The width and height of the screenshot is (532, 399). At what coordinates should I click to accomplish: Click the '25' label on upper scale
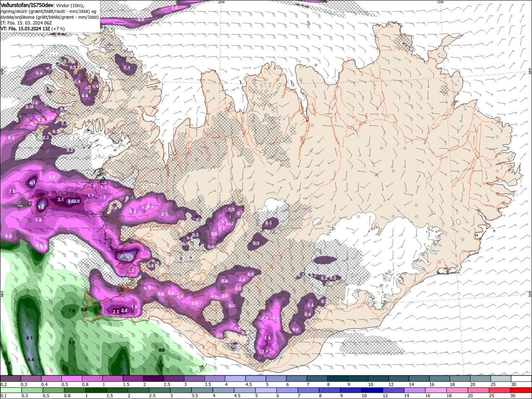pyautogui.click(x=493, y=385)
